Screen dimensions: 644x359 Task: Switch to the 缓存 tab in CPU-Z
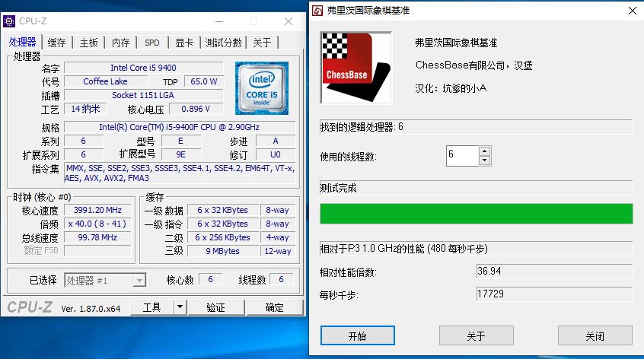pos(56,43)
